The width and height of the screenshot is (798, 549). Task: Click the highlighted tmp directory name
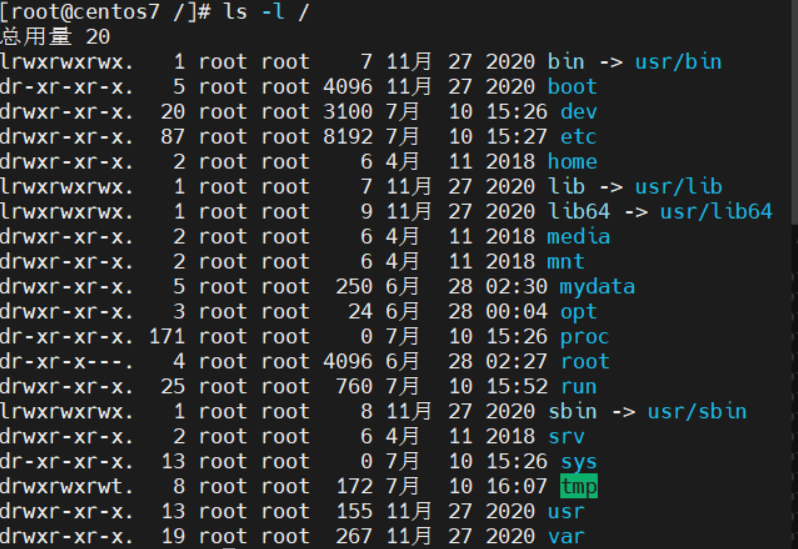click(x=578, y=487)
